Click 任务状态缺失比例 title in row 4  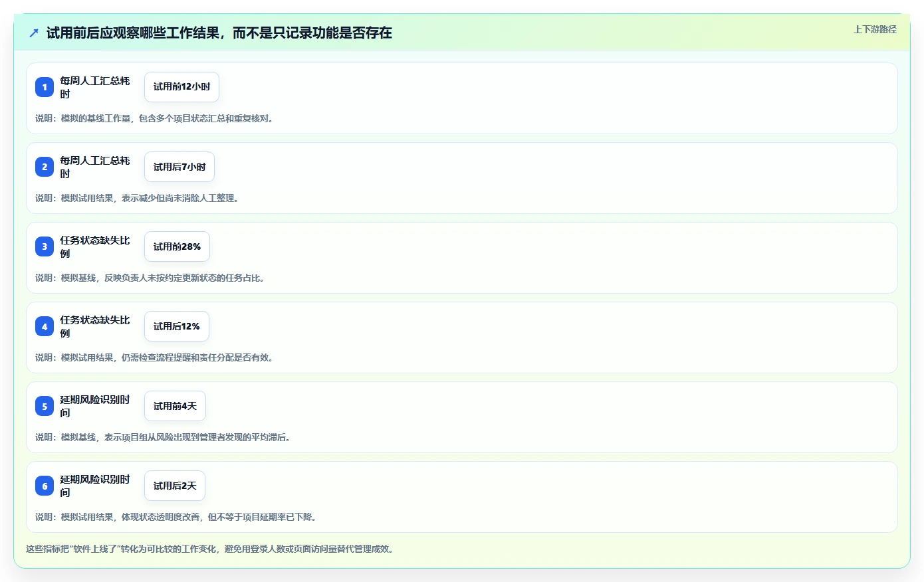click(x=95, y=326)
